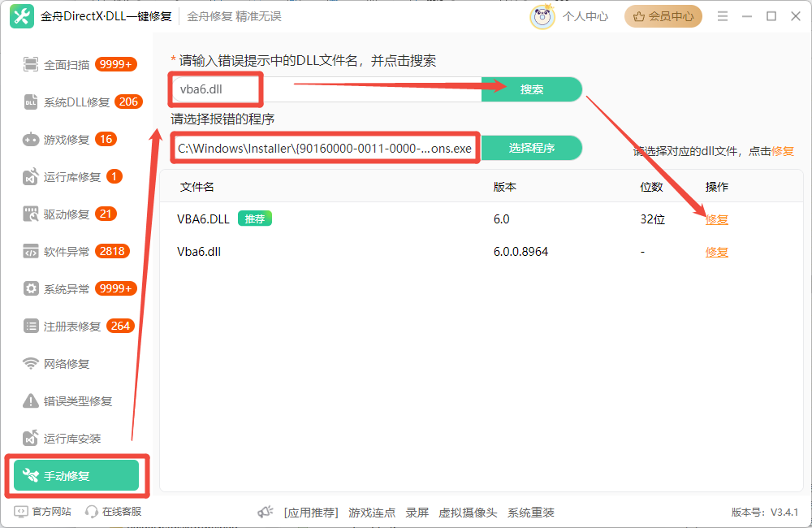Click the panda user avatar icon

click(x=542, y=16)
